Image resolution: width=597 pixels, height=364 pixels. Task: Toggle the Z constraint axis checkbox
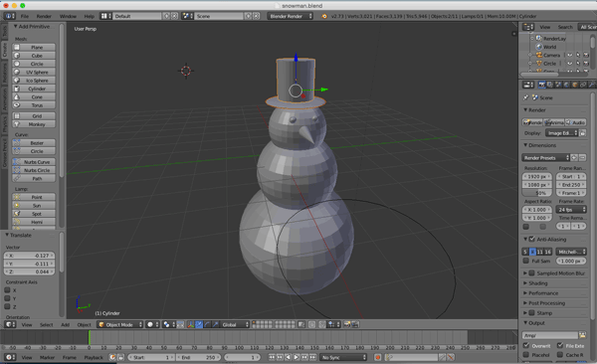[x=7, y=306]
